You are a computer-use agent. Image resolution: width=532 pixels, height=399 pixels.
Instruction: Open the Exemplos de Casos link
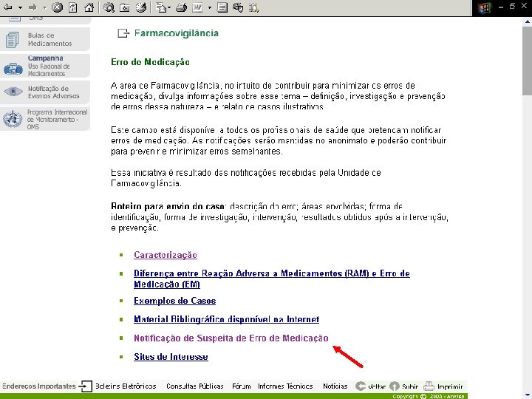[x=174, y=301]
